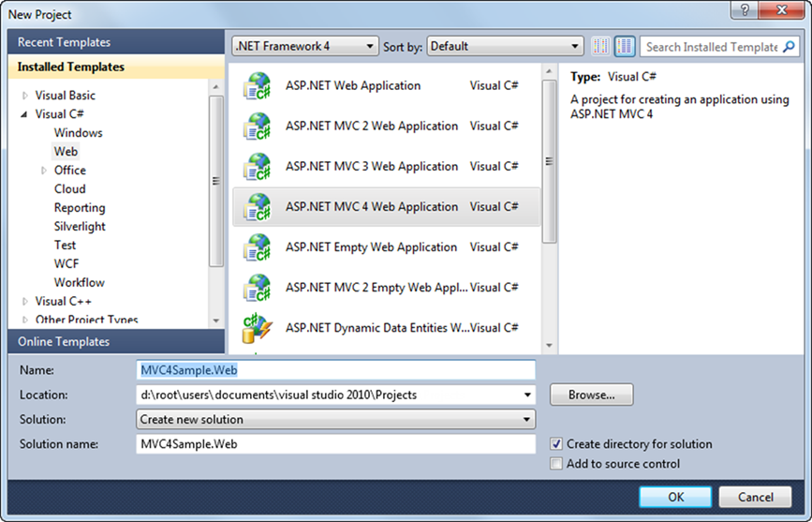The height and width of the screenshot is (522, 812).
Task: Click the Solution name input field
Action: pos(335,444)
